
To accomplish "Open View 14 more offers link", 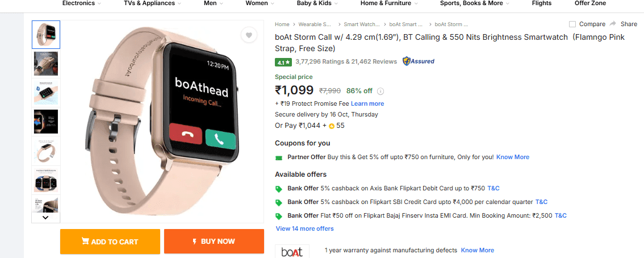I will pos(305,228).
